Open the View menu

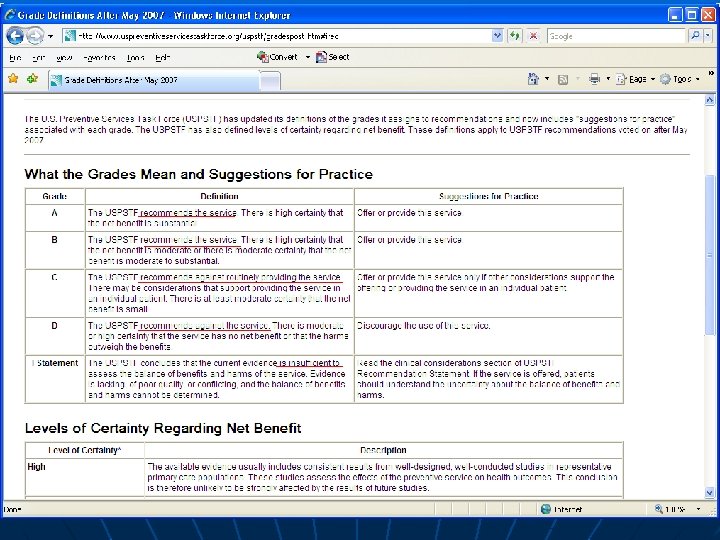click(64, 58)
